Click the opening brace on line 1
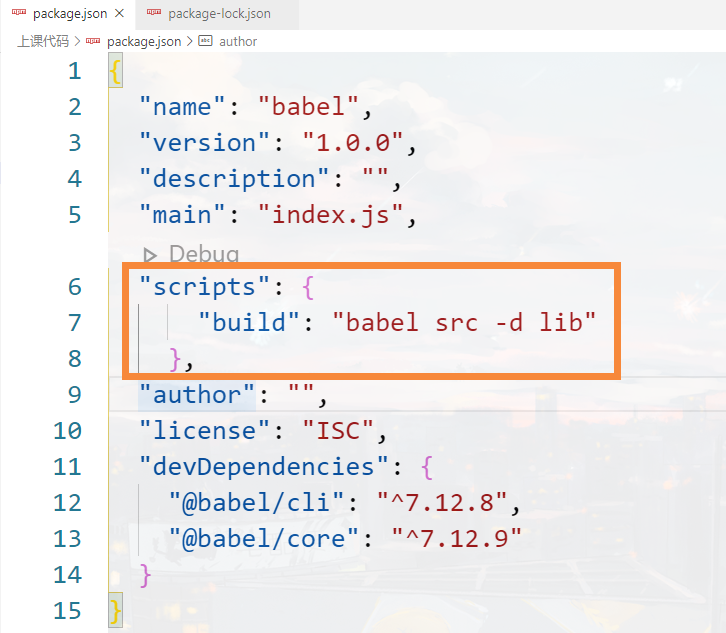 pyautogui.click(x=116, y=71)
